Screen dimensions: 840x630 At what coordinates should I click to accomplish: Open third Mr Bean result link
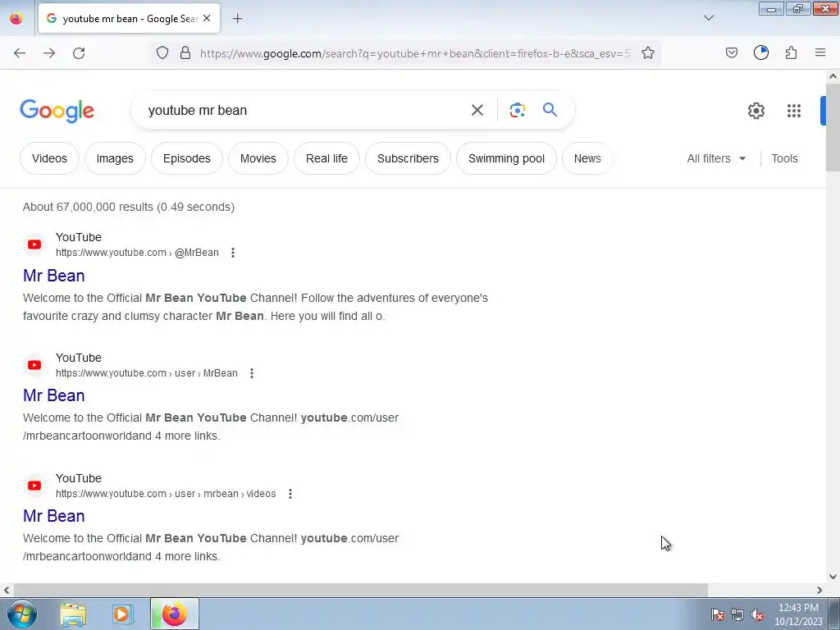point(53,516)
